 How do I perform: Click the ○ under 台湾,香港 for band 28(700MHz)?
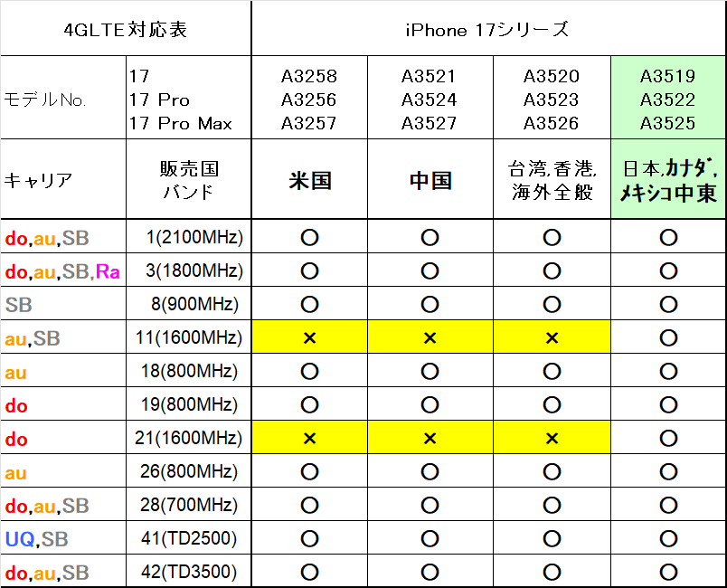pyautogui.click(x=552, y=505)
